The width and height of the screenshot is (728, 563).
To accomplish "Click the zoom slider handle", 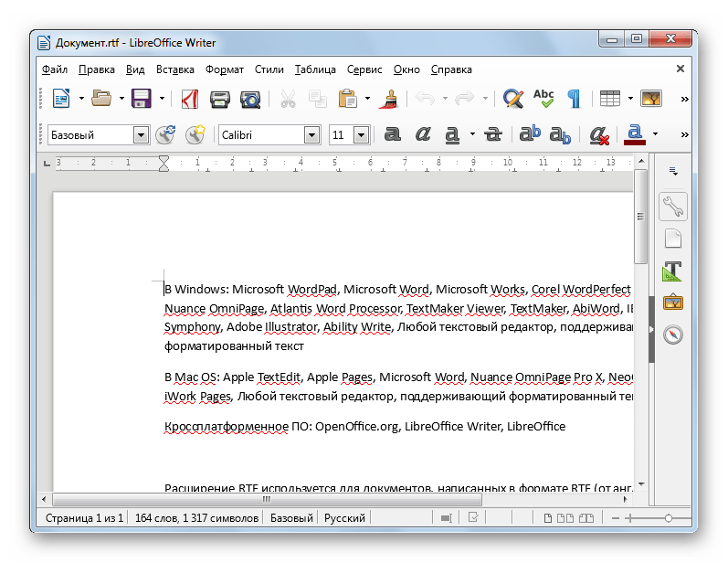I will (x=668, y=518).
